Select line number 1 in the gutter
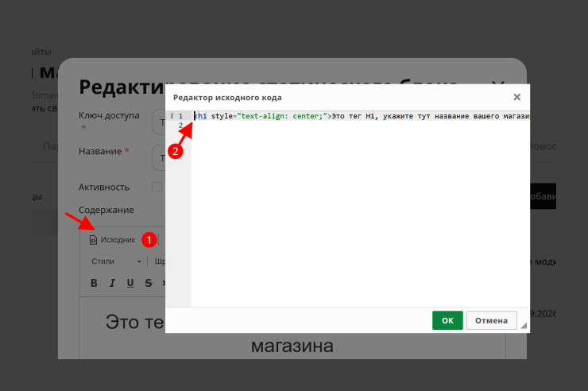588x391 pixels. click(x=180, y=116)
